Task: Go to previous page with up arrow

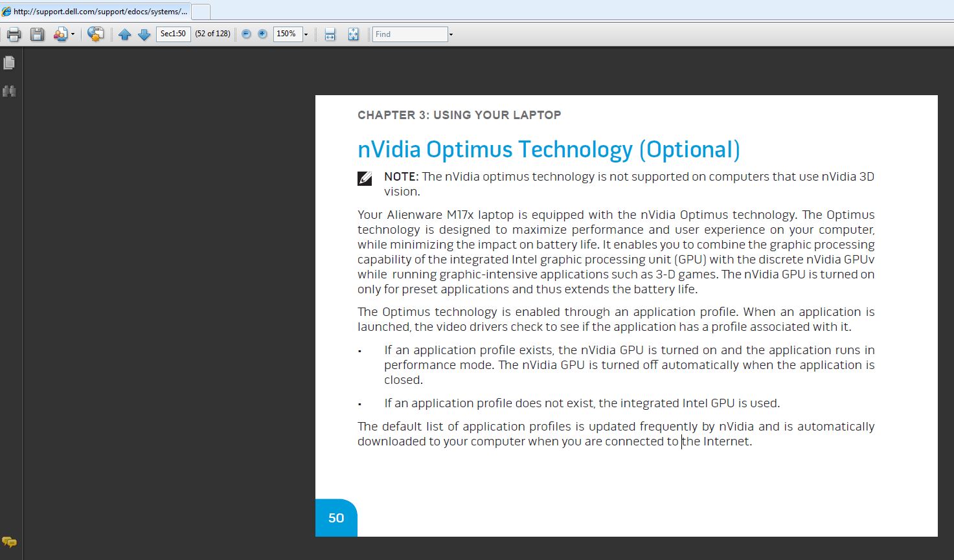Action: (x=125, y=34)
